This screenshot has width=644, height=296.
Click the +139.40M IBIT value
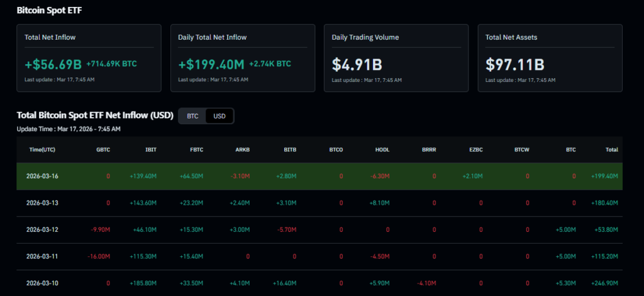(x=143, y=176)
